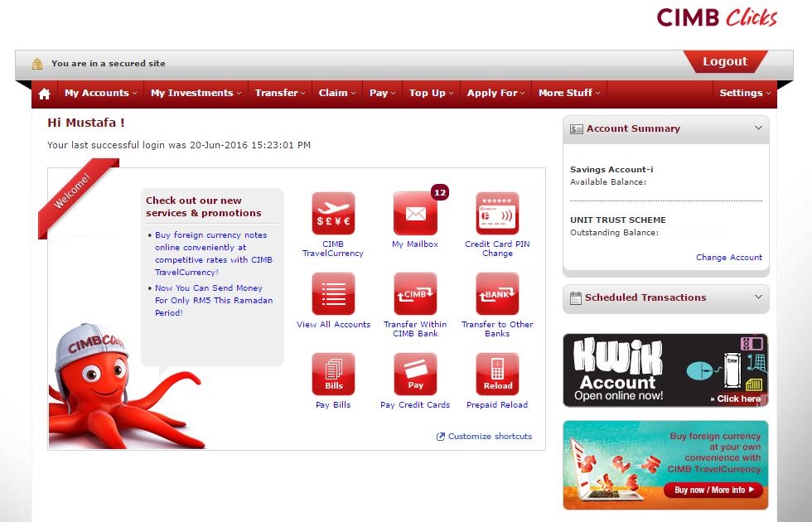812x522 pixels.
Task: Open the Pay Bills icon
Action: 333,374
